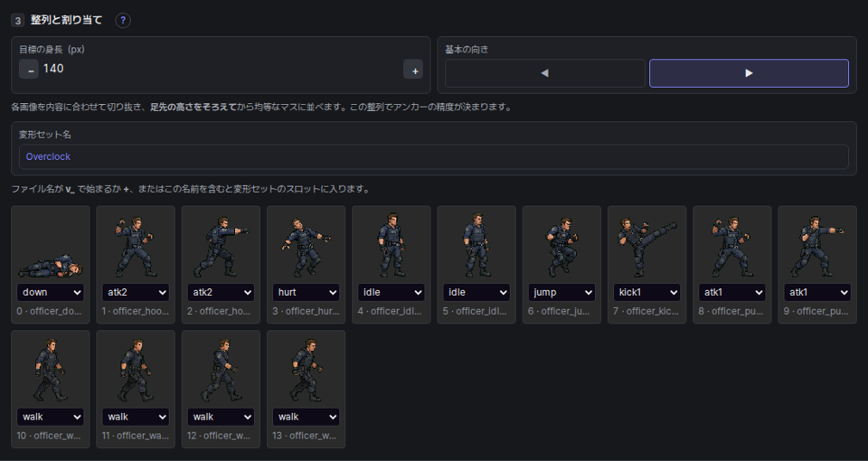Open the atk1 dropdown for sprite 8

tap(732, 292)
